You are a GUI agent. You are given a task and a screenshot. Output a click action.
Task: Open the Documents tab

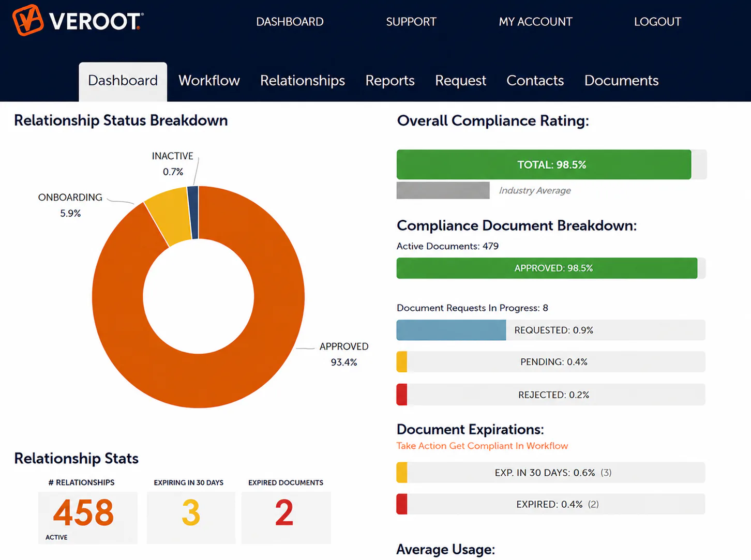[x=621, y=81]
